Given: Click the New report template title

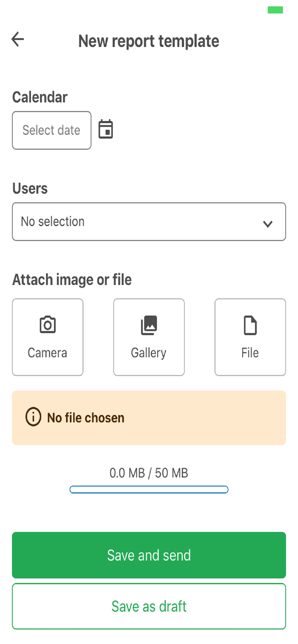Looking at the screenshot, I should tap(149, 41).
